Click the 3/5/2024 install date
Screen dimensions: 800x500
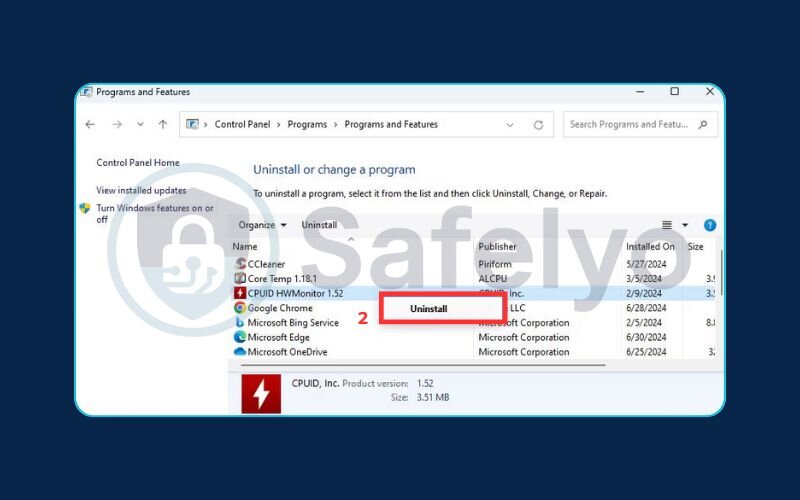point(644,279)
